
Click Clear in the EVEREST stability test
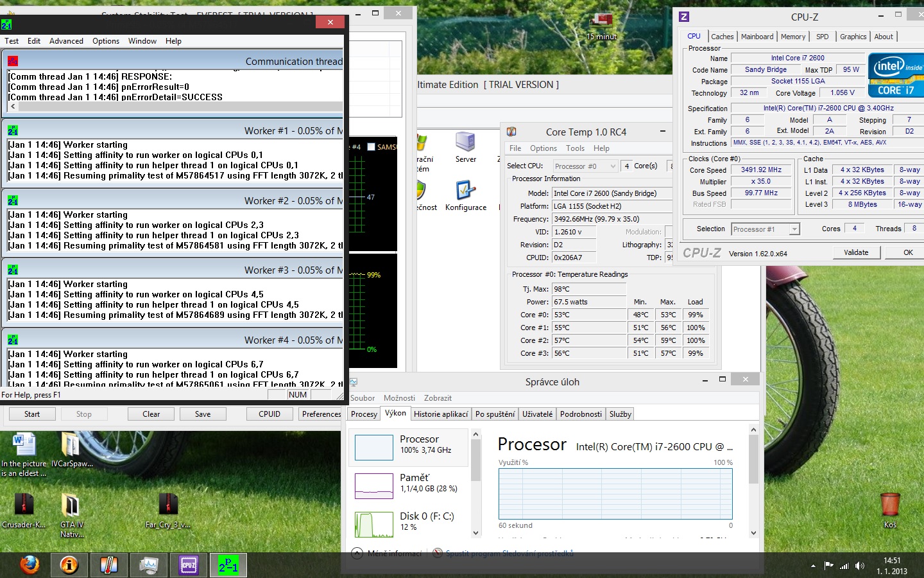coord(151,414)
